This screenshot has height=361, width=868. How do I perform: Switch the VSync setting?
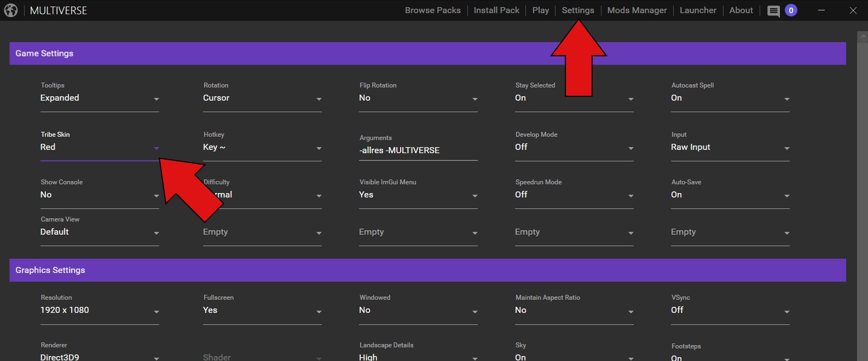[730, 311]
